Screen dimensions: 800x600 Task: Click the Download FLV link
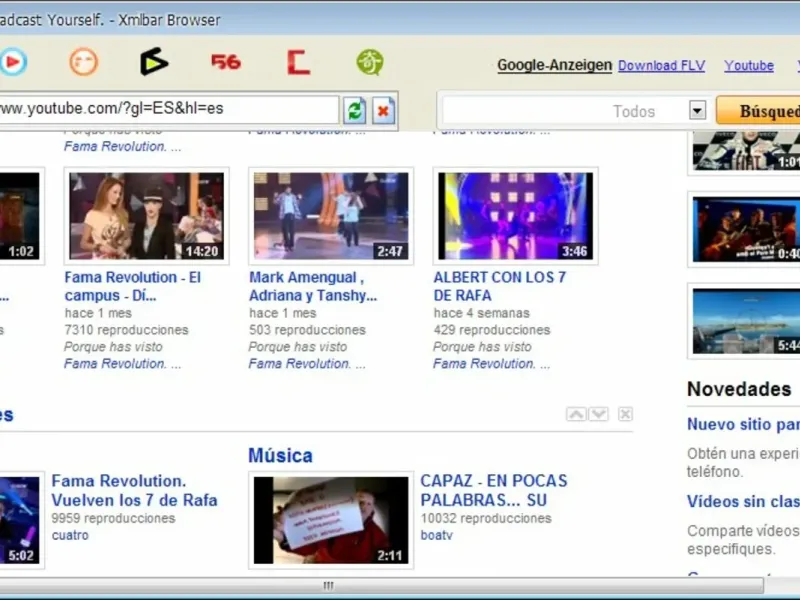click(661, 65)
